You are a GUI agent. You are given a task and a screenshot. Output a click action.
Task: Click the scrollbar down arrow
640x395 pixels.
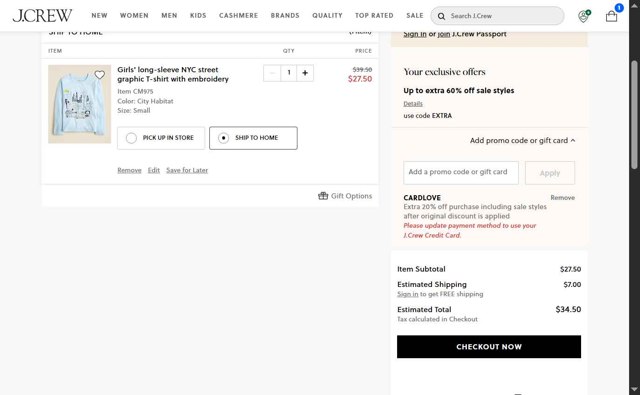tap(634, 389)
